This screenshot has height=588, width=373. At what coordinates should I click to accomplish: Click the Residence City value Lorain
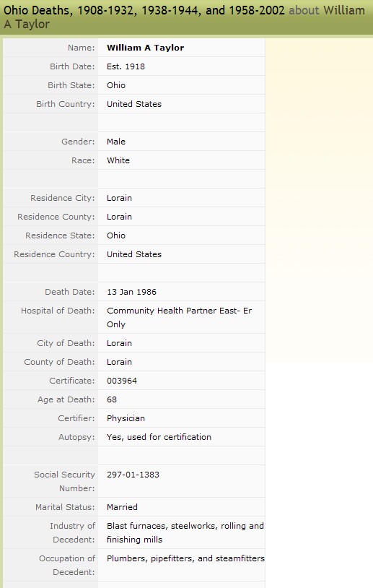(x=120, y=198)
